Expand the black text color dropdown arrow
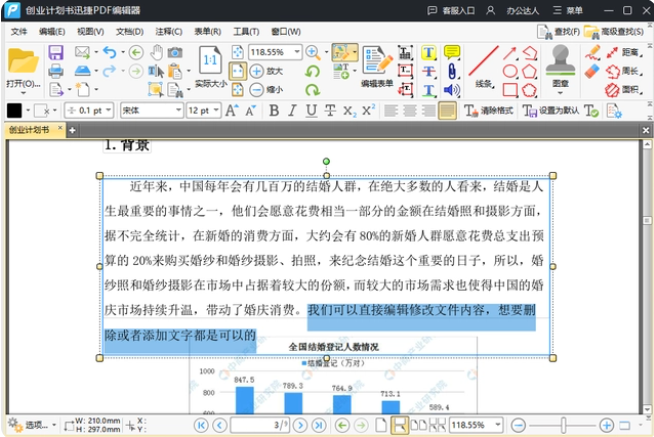Image resolution: width=654 pixels, height=437 pixels. (x=28, y=111)
